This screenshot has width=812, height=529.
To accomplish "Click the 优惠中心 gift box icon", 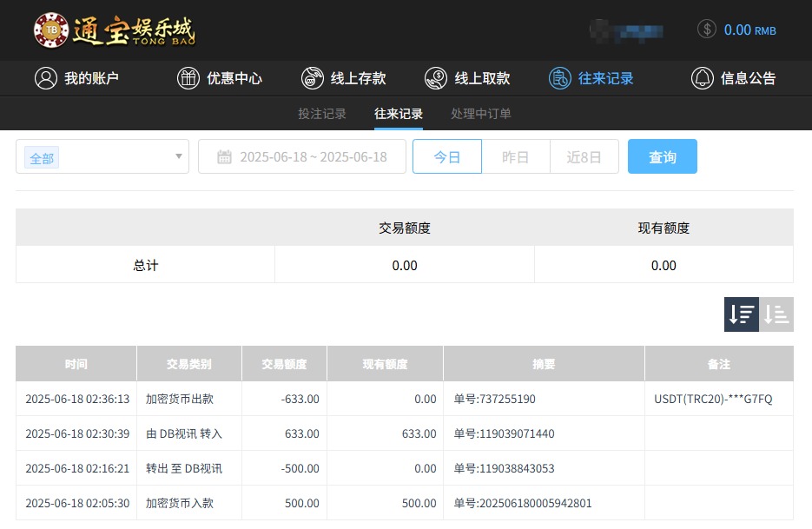I will tap(188, 78).
